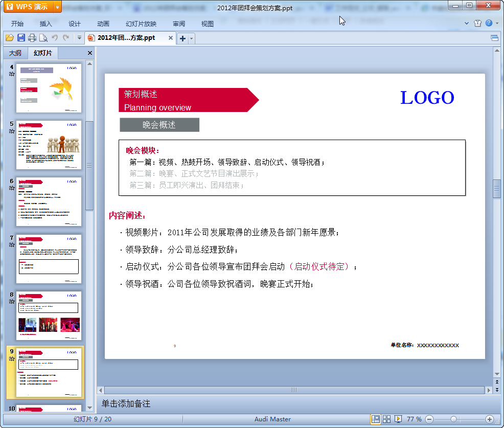The image size is (504, 428).
Task: Click thumbnail pane scroll down arrow
Action: point(89,408)
